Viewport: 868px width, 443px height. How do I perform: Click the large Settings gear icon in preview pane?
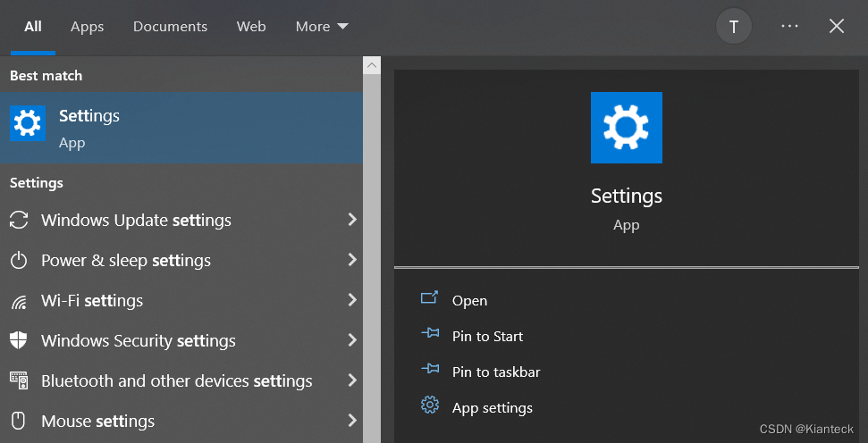626,128
